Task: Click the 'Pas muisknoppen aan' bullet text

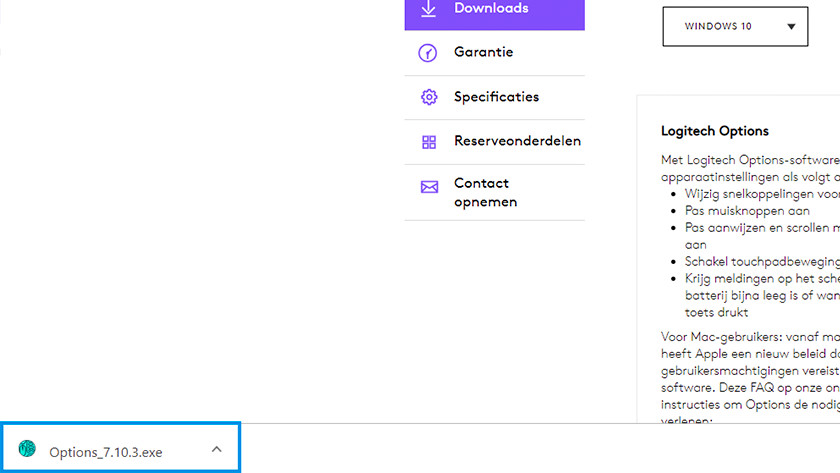Action: [x=747, y=211]
